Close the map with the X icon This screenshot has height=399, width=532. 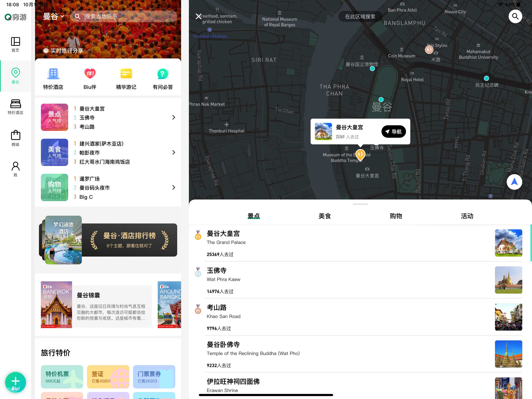(x=198, y=16)
